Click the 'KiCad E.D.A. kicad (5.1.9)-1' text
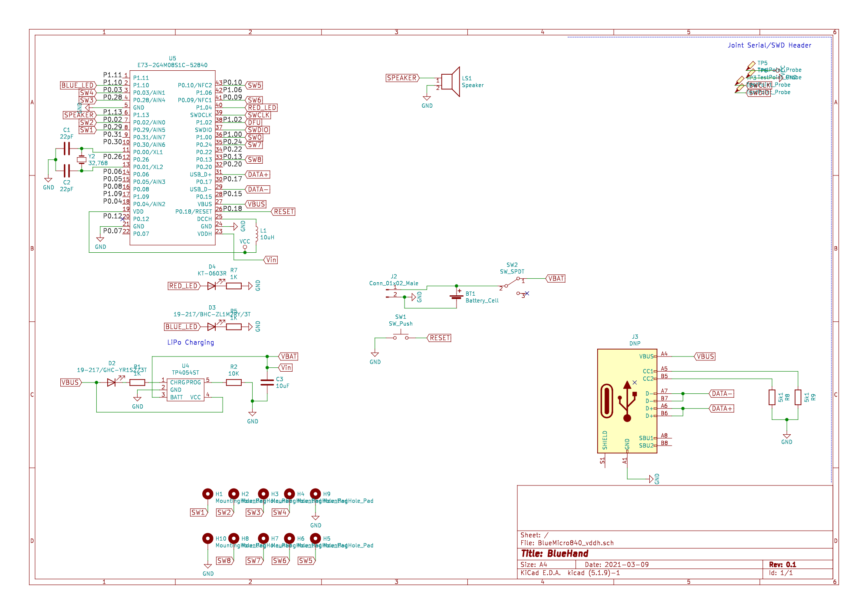 (570, 573)
